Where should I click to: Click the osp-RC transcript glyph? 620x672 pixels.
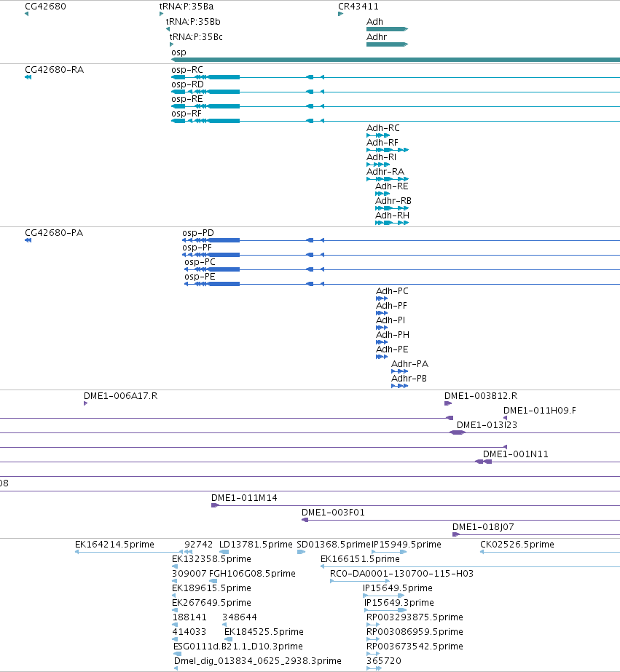pos(396,77)
